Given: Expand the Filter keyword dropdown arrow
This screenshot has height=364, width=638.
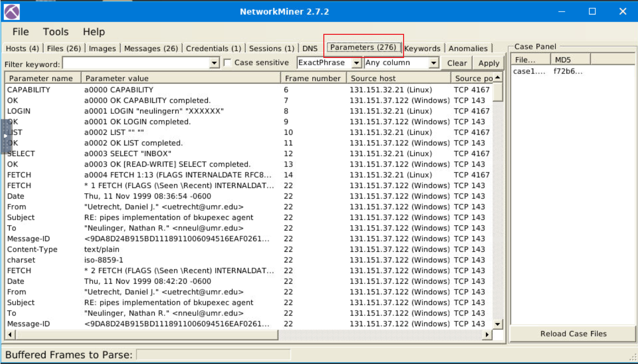Looking at the screenshot, I should (x=215, y=63).
